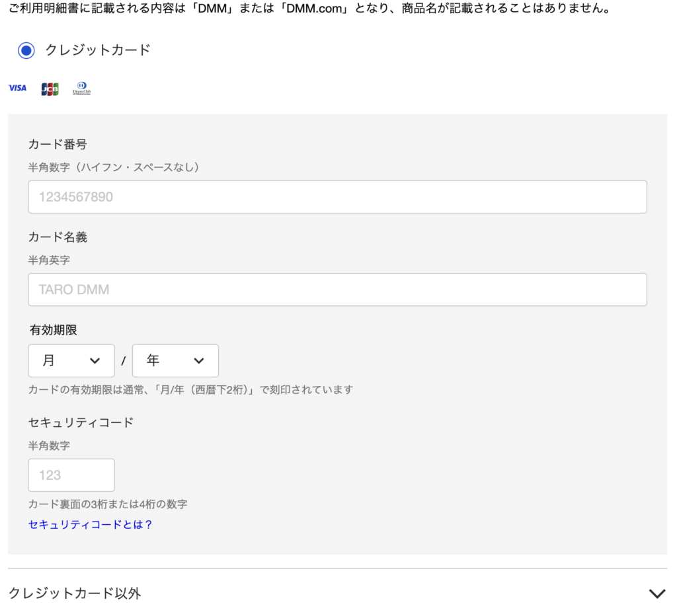Click the 有効期限 heading label
This screenshot has width=677, height=616.
pos(58,330)
